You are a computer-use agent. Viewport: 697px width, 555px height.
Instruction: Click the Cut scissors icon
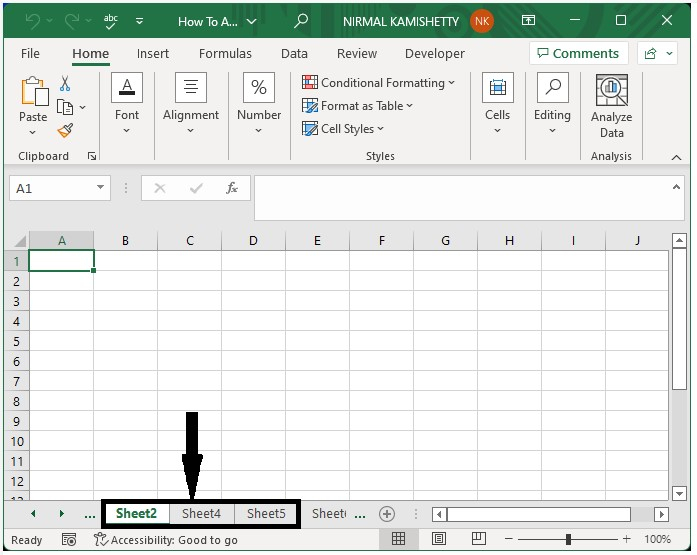point(66,84)
